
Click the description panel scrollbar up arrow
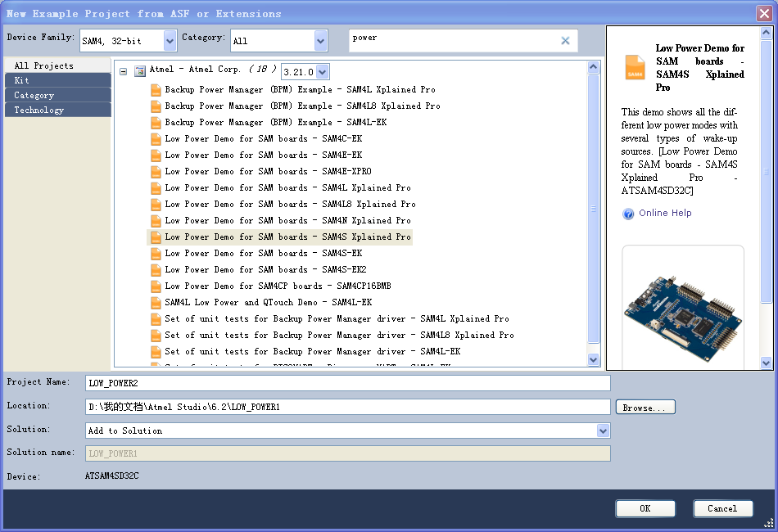point(766,33)
